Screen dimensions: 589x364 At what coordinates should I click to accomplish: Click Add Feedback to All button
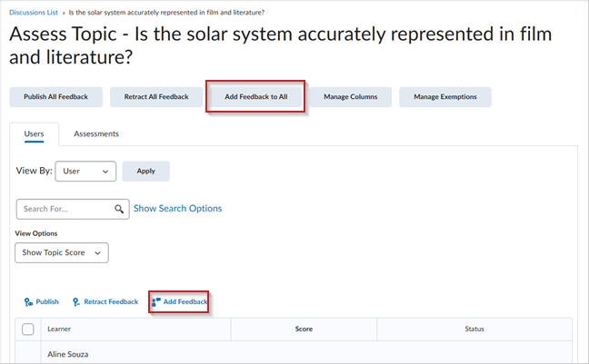tap(255, 97)
